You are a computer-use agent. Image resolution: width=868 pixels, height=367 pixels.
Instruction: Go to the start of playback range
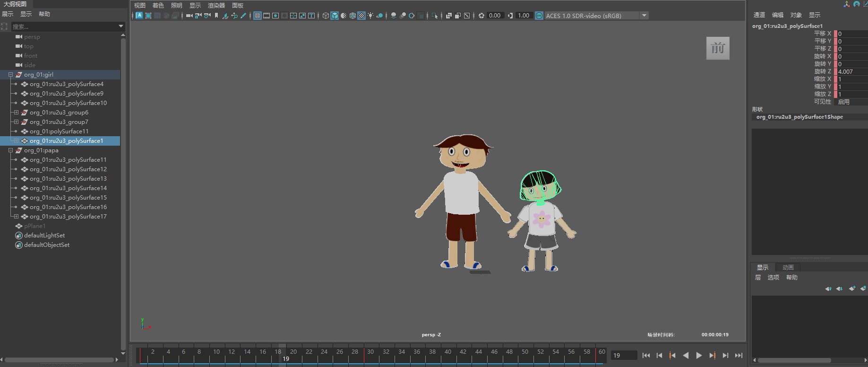click(x=646, y=355)
